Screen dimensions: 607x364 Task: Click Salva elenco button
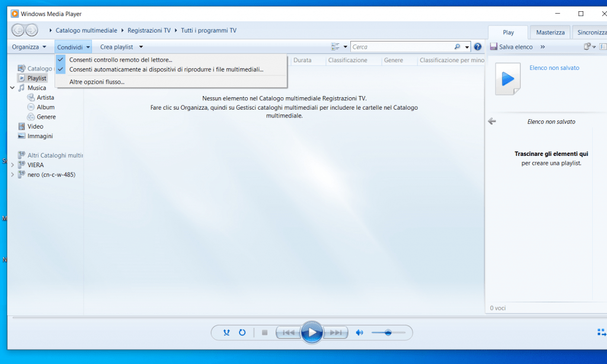pyautogui.click(x=512, y=47)
